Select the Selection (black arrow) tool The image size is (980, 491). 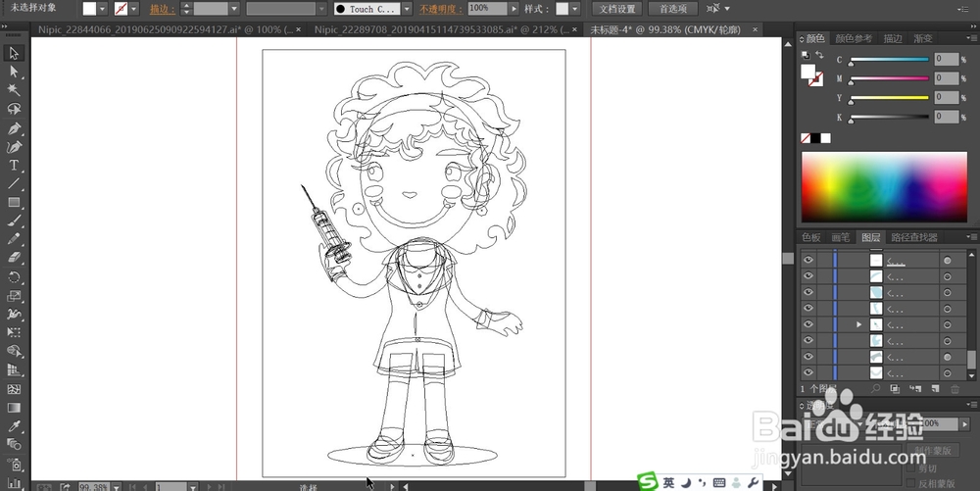pyautogui.click(x=14, y=53)
